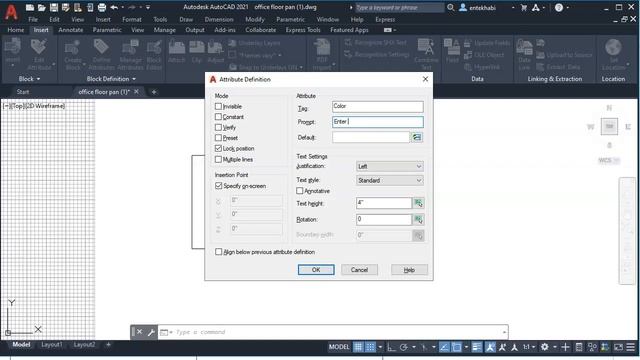This screenshot has height=360, width=640.
Task: Click the Undo arrow icon
Action: (114, 7)
